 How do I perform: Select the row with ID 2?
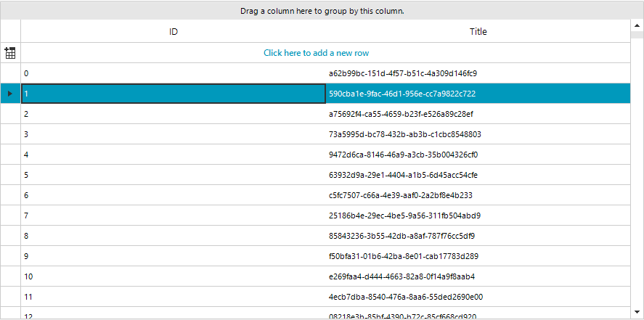coord(174,114)
